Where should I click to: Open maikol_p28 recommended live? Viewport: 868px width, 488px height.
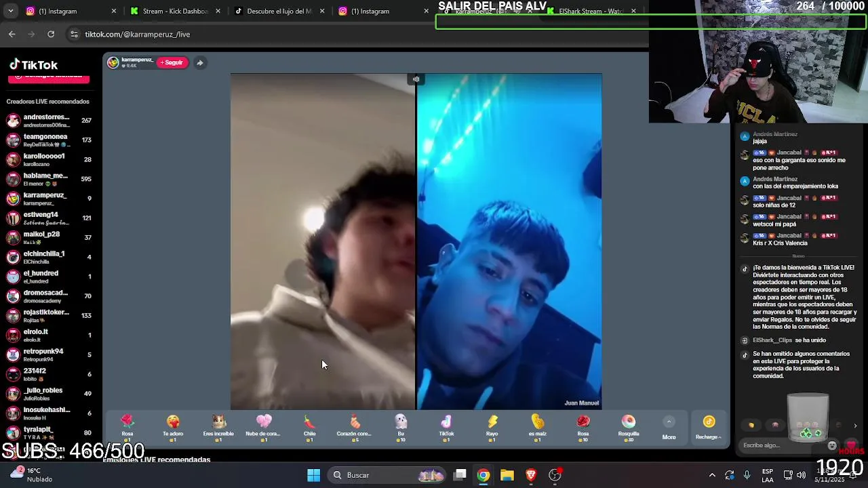click(49, 237)
